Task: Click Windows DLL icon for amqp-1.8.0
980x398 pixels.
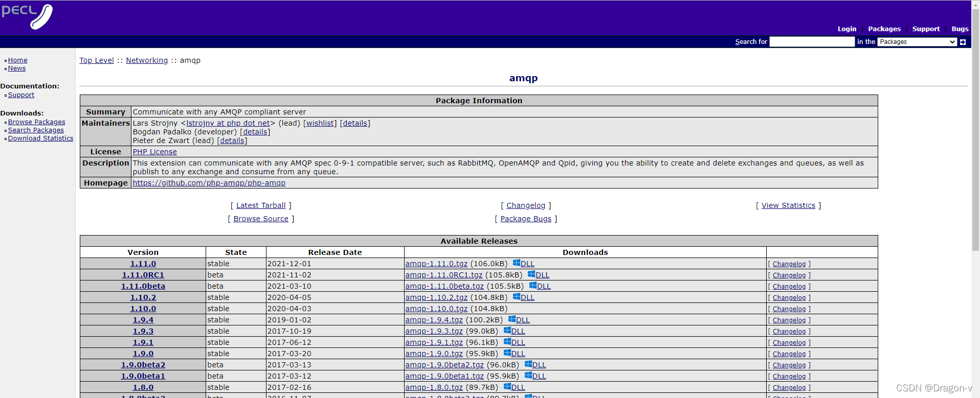Action: pos(507,387)
